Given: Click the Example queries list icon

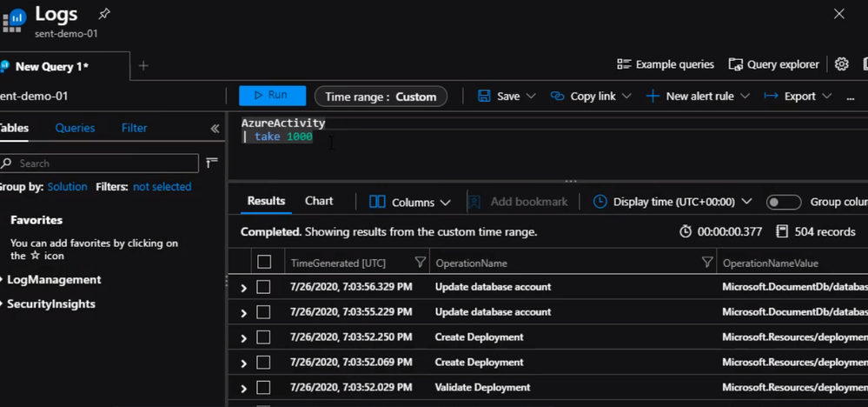Looking at the screenshot, I should pos(624,64).
